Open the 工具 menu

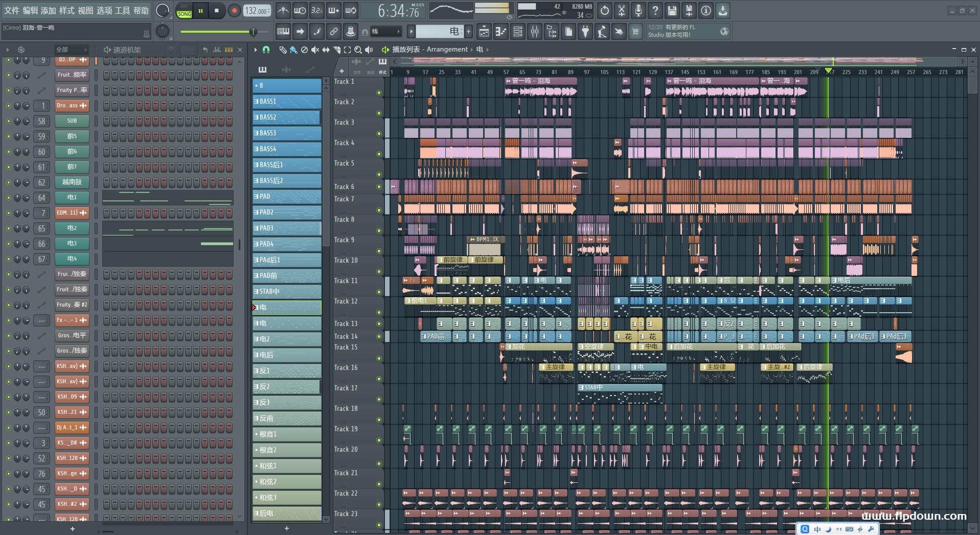122,10
